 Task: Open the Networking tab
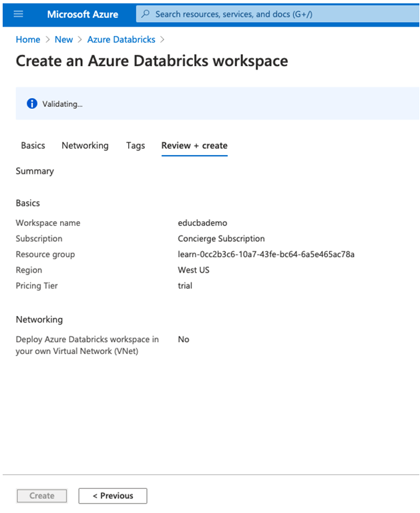[x=85, y=146]
